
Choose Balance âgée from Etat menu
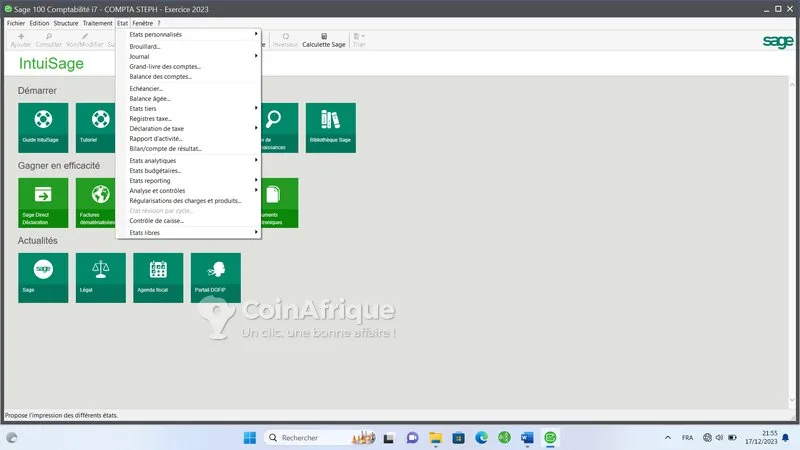point(150,98)
